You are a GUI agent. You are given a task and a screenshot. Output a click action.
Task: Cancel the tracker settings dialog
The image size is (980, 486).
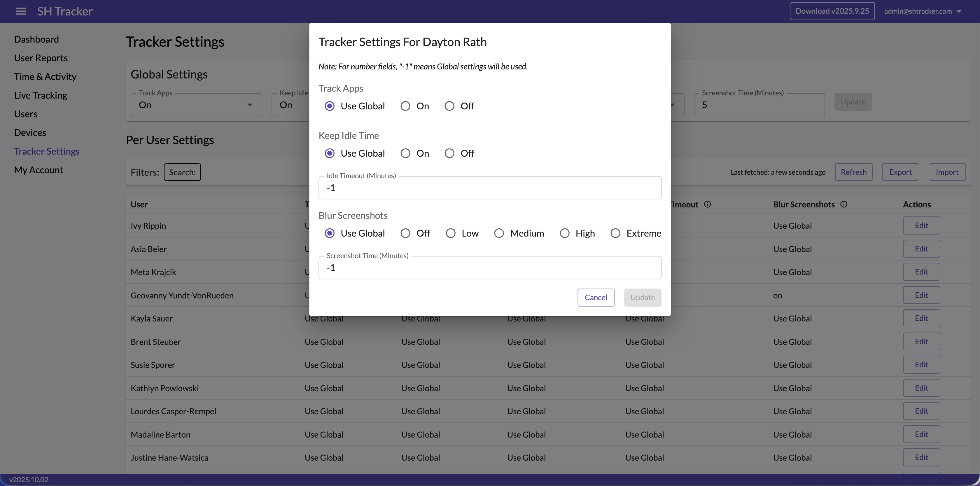pyautogui.click(x=595, y=298)
